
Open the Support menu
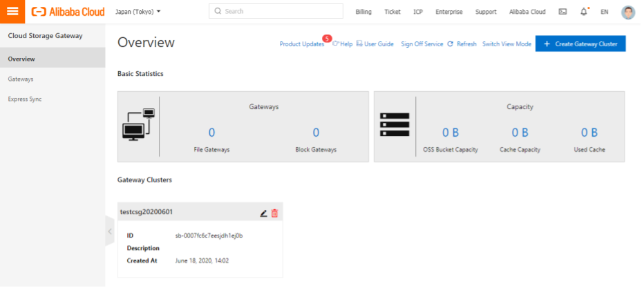pos(486,12)
